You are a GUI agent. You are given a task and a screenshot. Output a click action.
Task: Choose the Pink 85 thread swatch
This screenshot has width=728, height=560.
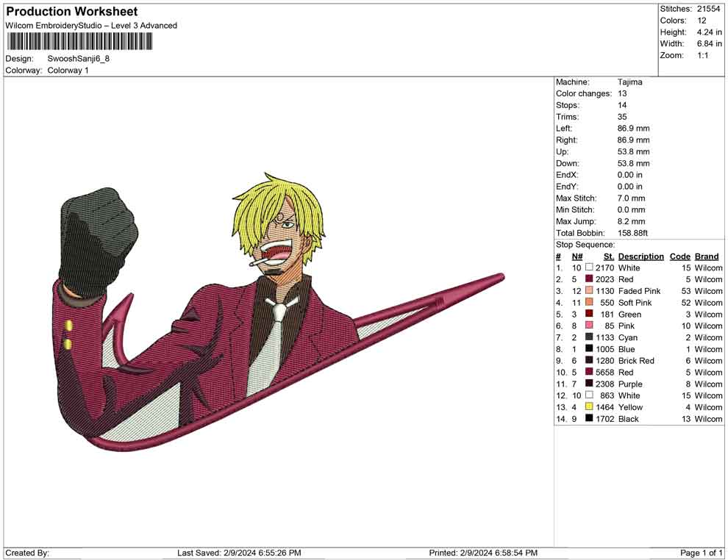(589, 326)
